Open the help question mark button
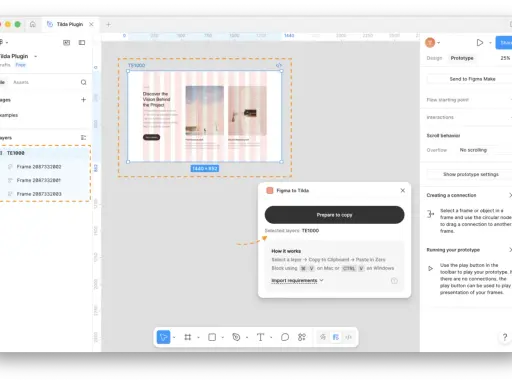Screen dimensions: 512x384 point(505,337)
